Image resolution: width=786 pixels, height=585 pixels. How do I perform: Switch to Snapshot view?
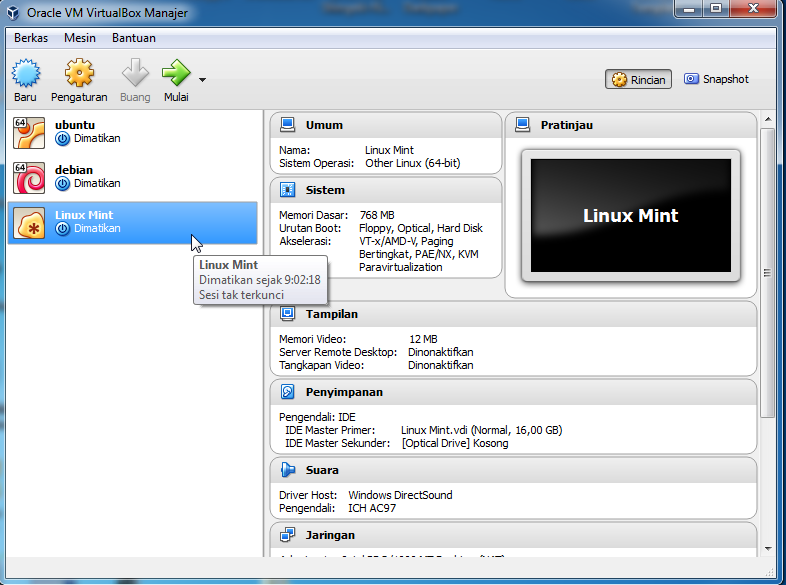click(716, 79)
